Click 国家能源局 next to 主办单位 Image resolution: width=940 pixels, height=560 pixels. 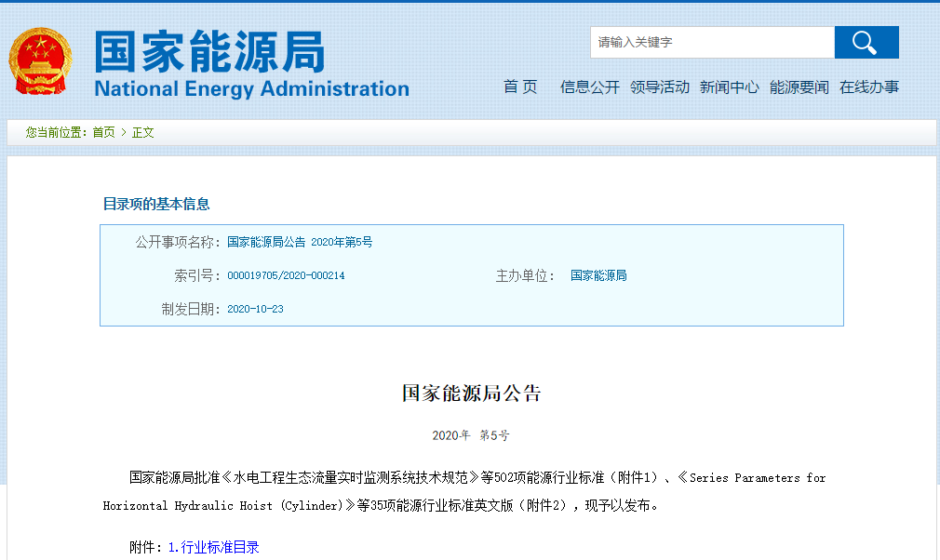(x=598, y=276)
